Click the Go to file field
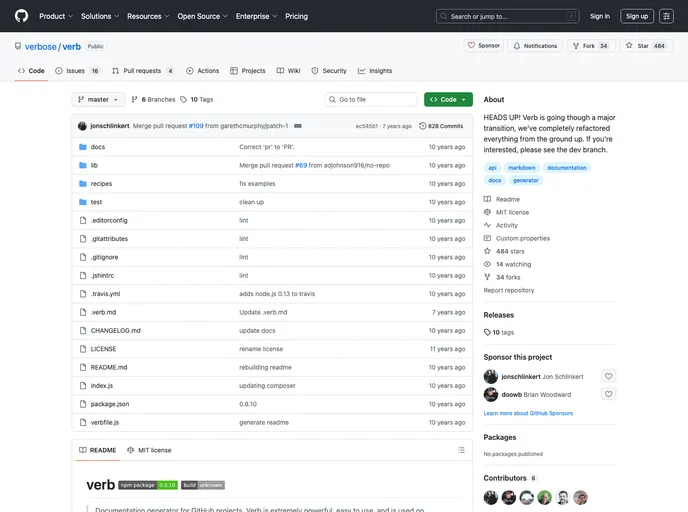688x512 pixels. click(370, 100)
